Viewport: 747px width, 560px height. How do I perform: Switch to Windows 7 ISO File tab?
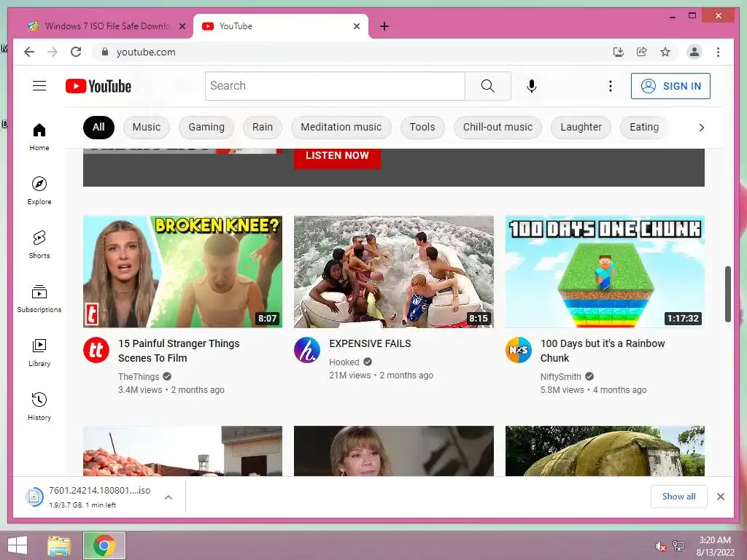(107, 26)
